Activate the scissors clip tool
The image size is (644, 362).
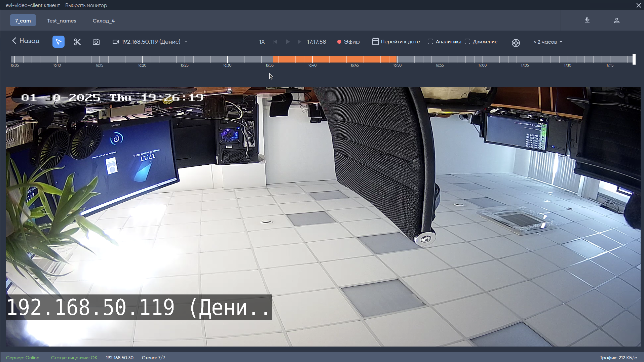pyautogui.click(x=77, y=42)
